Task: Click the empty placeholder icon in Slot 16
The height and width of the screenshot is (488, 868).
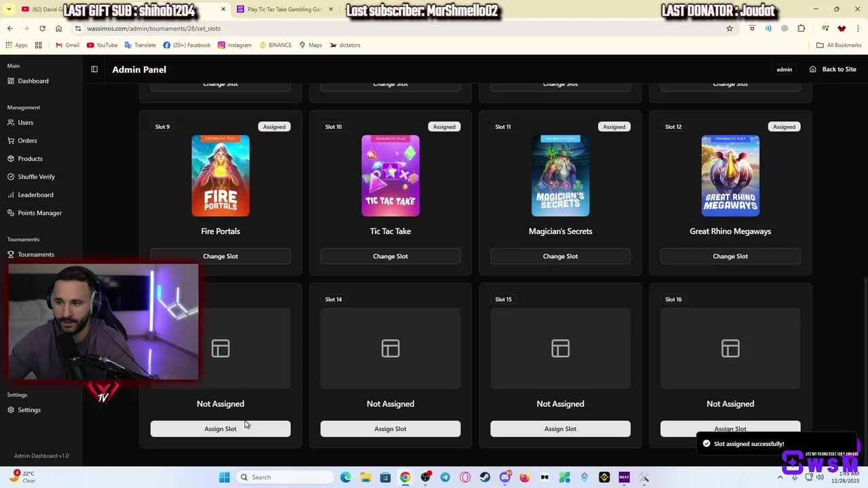Action: (730, 348)
